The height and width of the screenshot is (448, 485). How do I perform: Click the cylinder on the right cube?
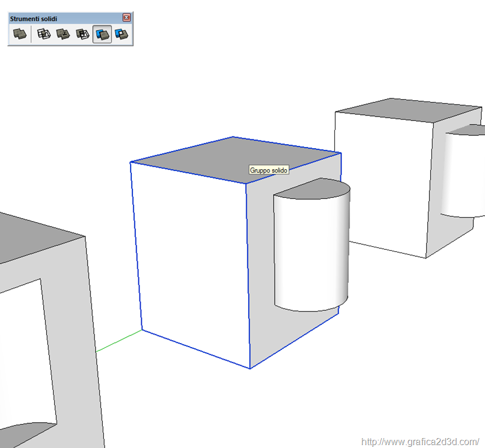(464, 175)
